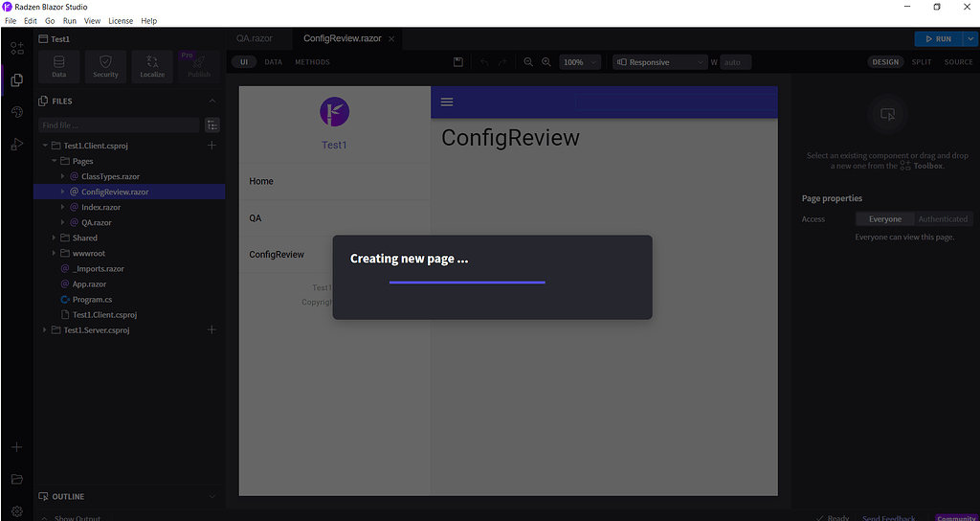Collapse the FILES panel chevron
Viewport: 980px width, 521px height.
click(212, 101)
